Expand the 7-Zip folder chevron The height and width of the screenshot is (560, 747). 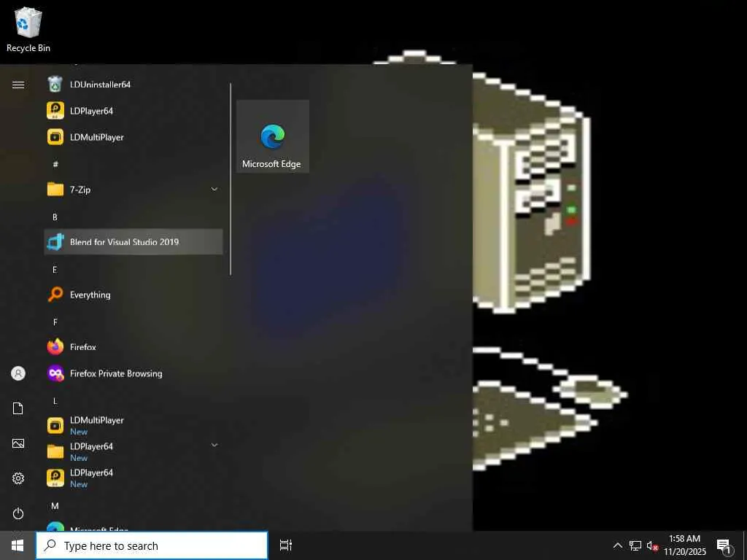(x=214, y=190)
